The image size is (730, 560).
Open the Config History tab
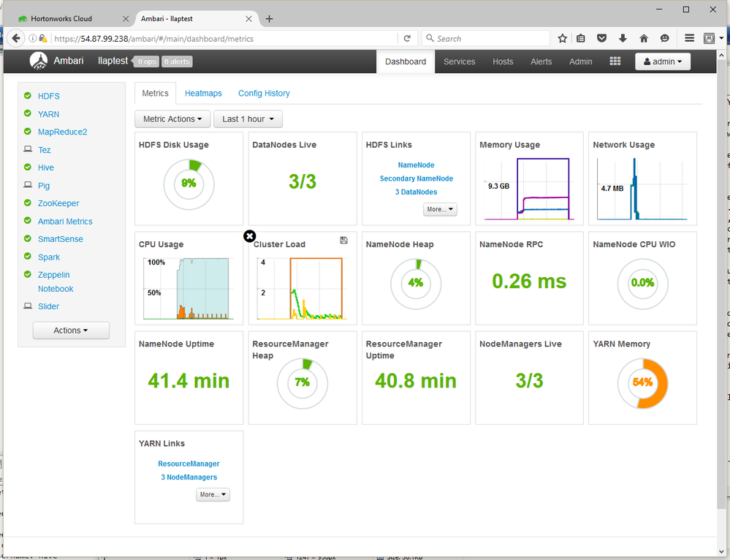pos(264,94)
